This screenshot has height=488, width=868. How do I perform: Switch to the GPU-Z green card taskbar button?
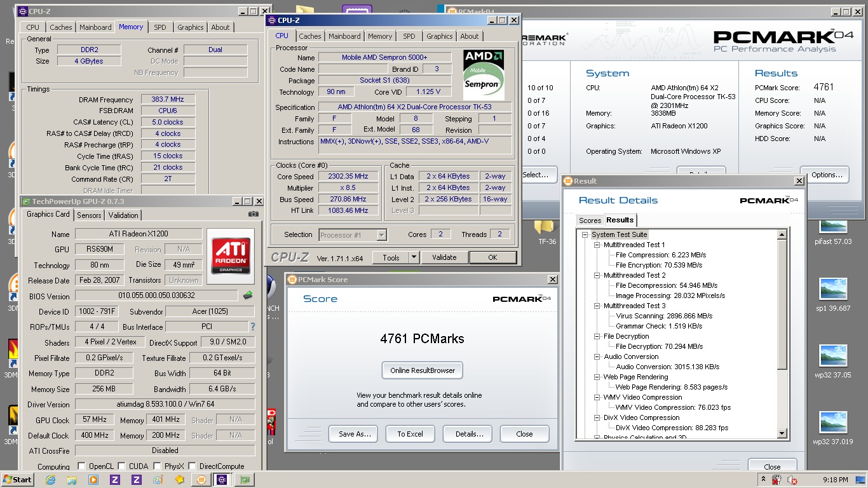point(245,480)
